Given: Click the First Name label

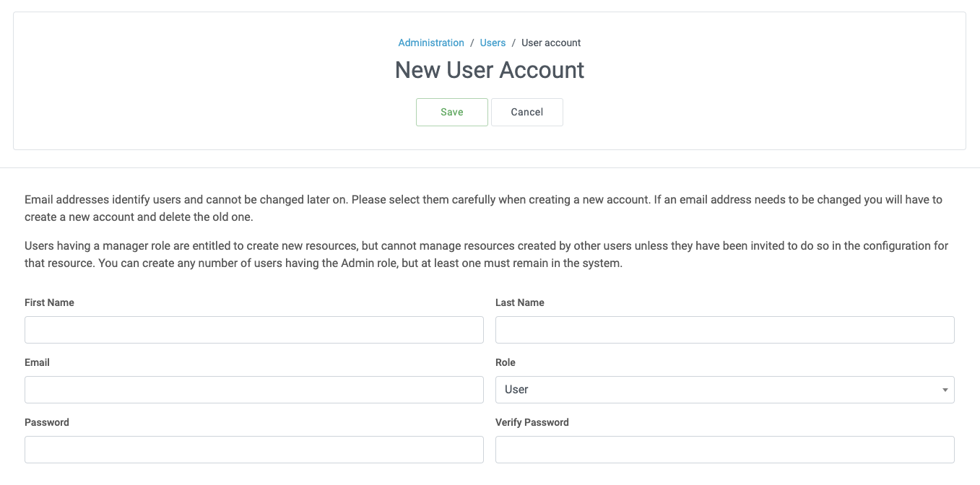Looking at the screenshot, I should pos(49,302).
